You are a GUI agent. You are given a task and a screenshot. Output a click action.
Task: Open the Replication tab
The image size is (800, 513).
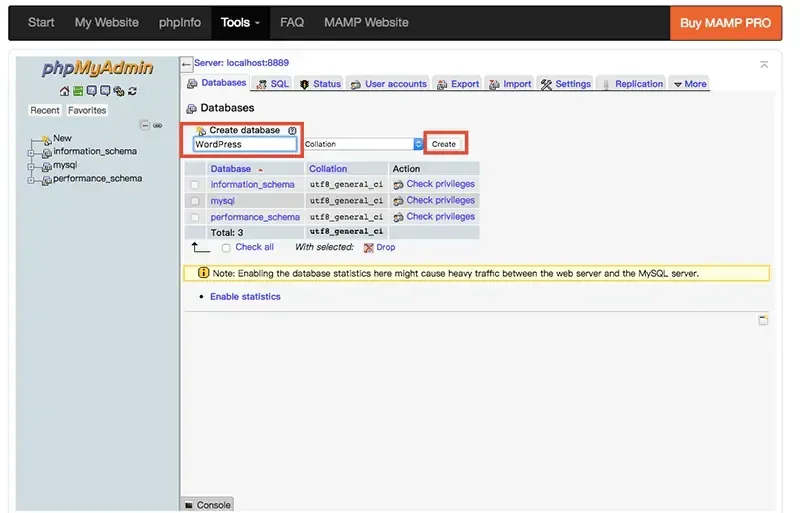(632, 84)
